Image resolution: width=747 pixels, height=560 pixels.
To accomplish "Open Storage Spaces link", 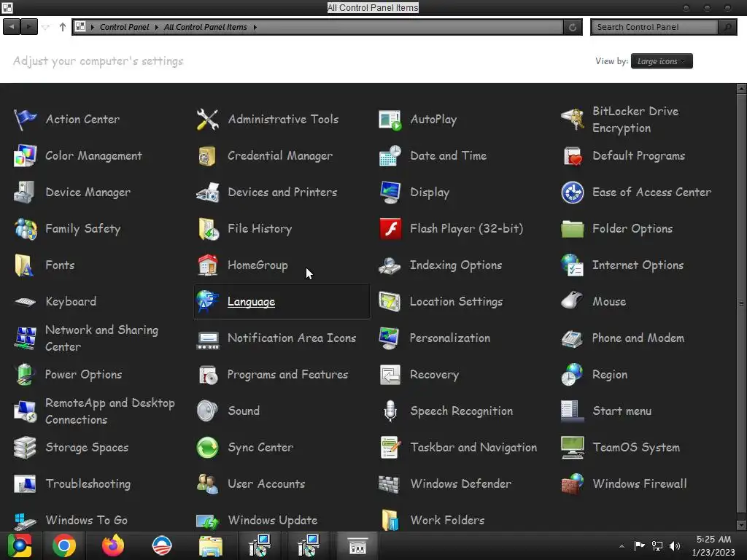I will [87, 448].
